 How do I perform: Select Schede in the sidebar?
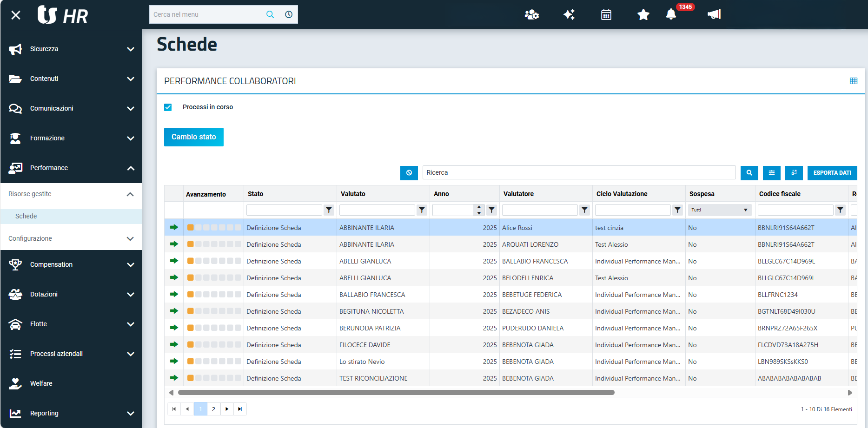click(x=27, y=216)
